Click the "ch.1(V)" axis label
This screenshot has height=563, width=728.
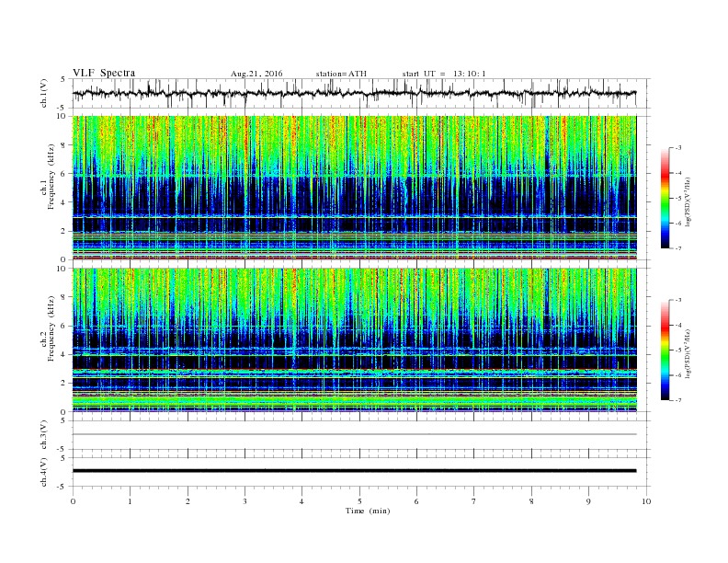coord(44,93)
